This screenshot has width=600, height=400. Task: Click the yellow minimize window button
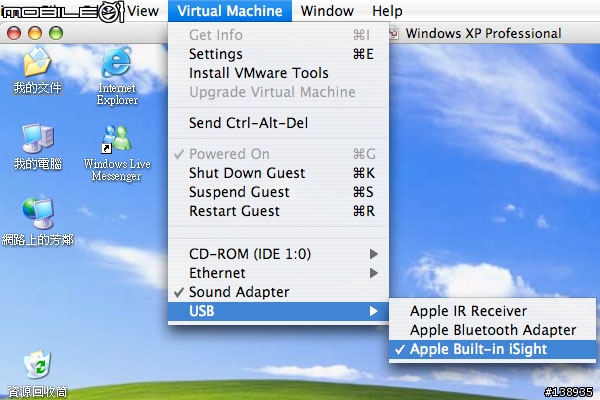tap(35, 33)
